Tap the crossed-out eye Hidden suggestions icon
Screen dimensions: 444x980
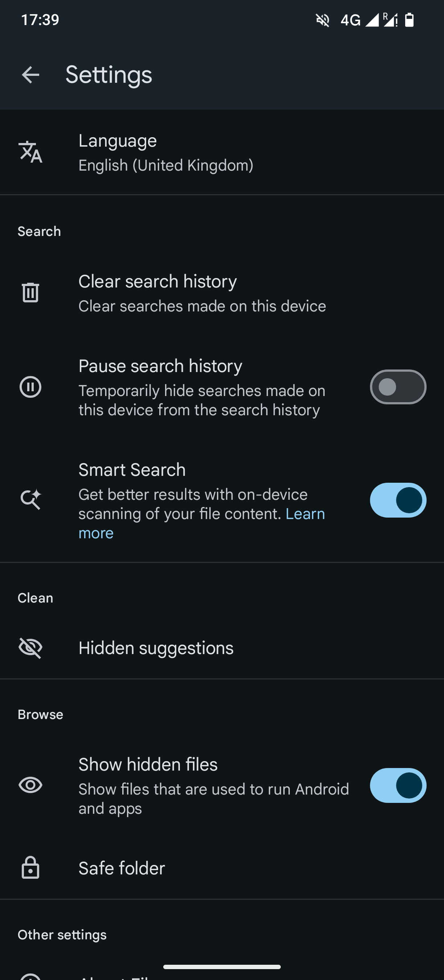pyautogui.click(x=30, y=648)
